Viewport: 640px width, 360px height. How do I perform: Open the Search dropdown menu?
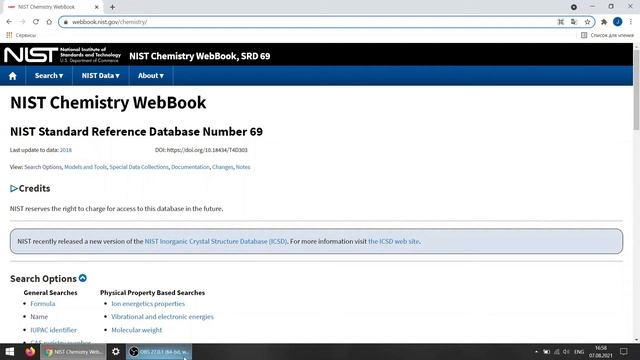click(x=49, y=76)
